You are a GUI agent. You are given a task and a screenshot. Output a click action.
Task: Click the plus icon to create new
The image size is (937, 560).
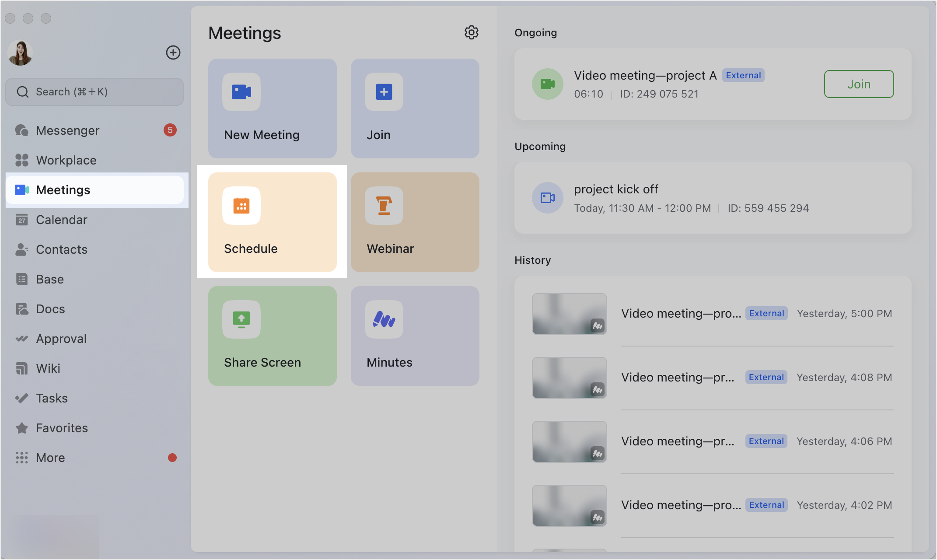coord(173,52)
